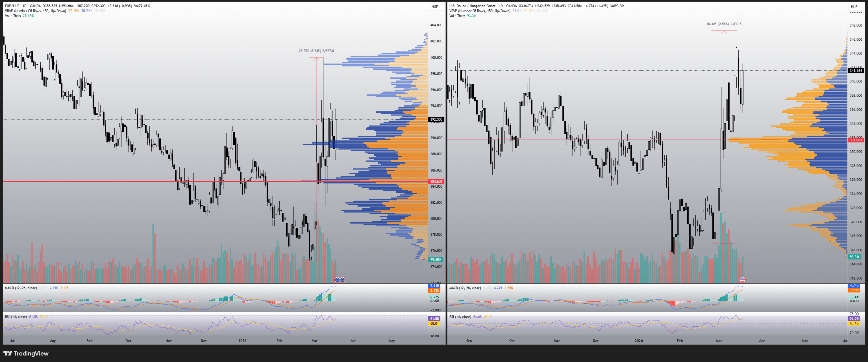The image size is (868, 362).
Task: Click the 392.300 current price label
Action: click(436, 119)
